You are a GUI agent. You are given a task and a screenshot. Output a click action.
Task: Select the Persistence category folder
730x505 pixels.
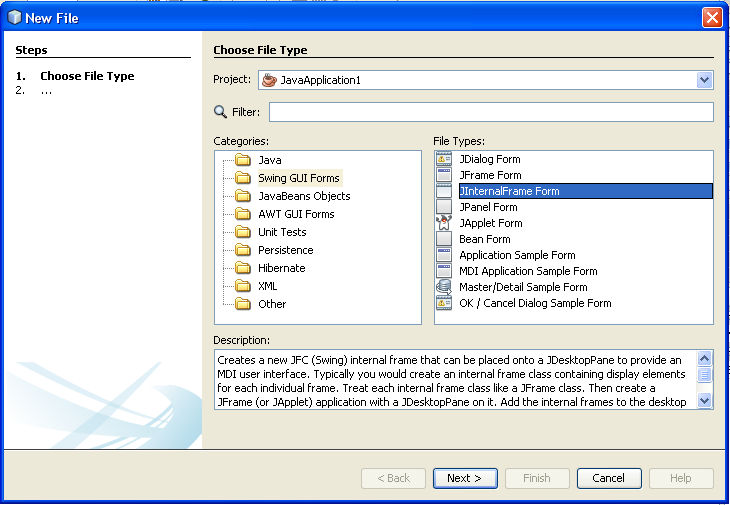coord(243,250)
